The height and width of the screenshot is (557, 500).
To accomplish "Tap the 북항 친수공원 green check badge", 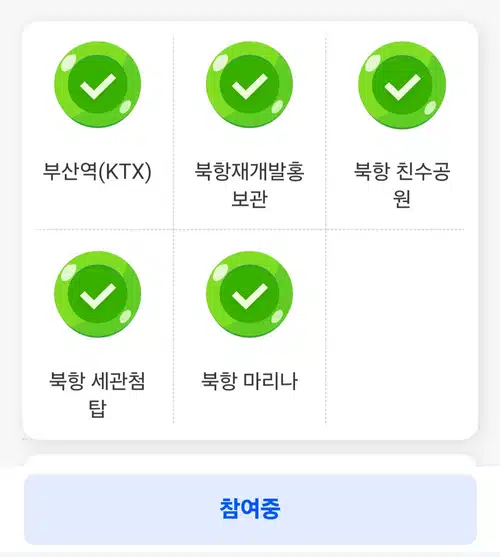I will click(402, 85).
